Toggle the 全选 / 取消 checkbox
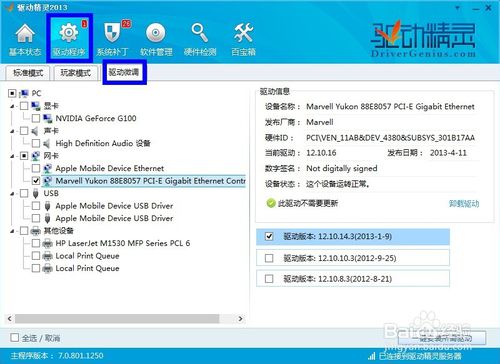 pyautogui.click(x=14, y=338)
